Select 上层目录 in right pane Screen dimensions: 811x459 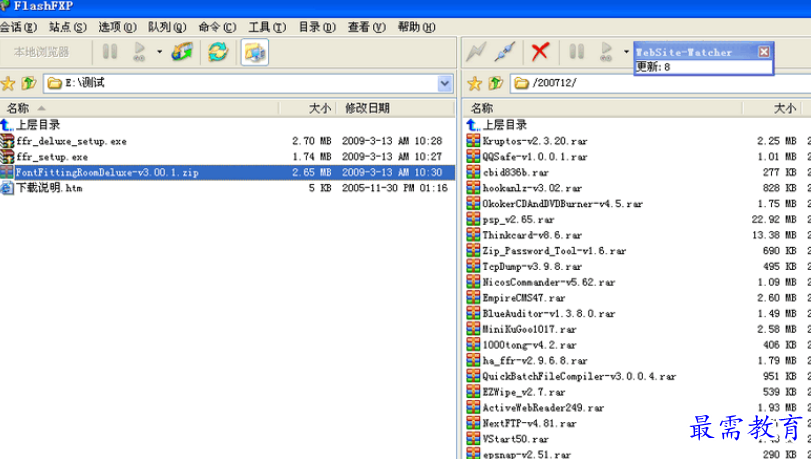[504, 125]
